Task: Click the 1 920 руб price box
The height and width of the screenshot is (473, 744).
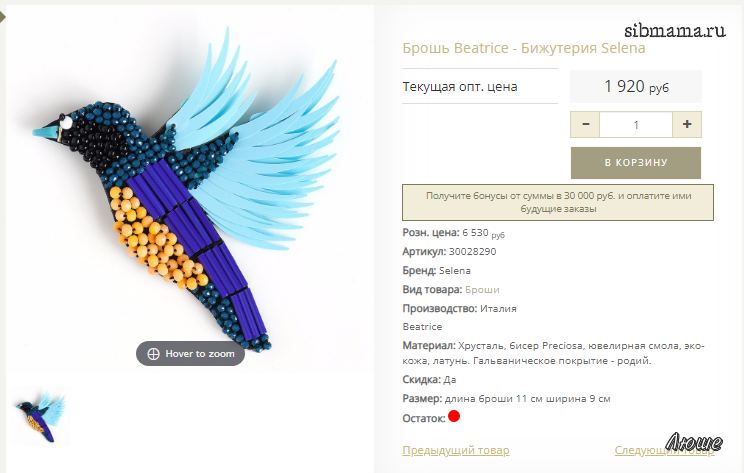Action: tap(636, 86)
